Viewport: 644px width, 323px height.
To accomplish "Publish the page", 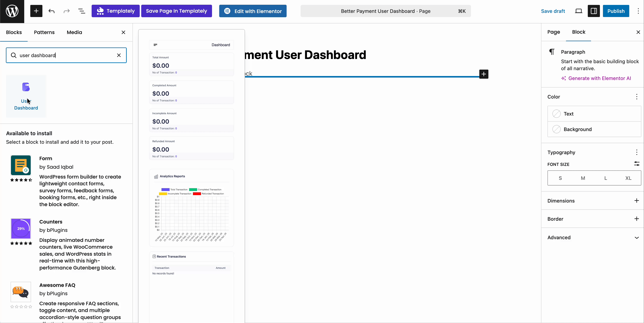I will click(x=616, y=11).
